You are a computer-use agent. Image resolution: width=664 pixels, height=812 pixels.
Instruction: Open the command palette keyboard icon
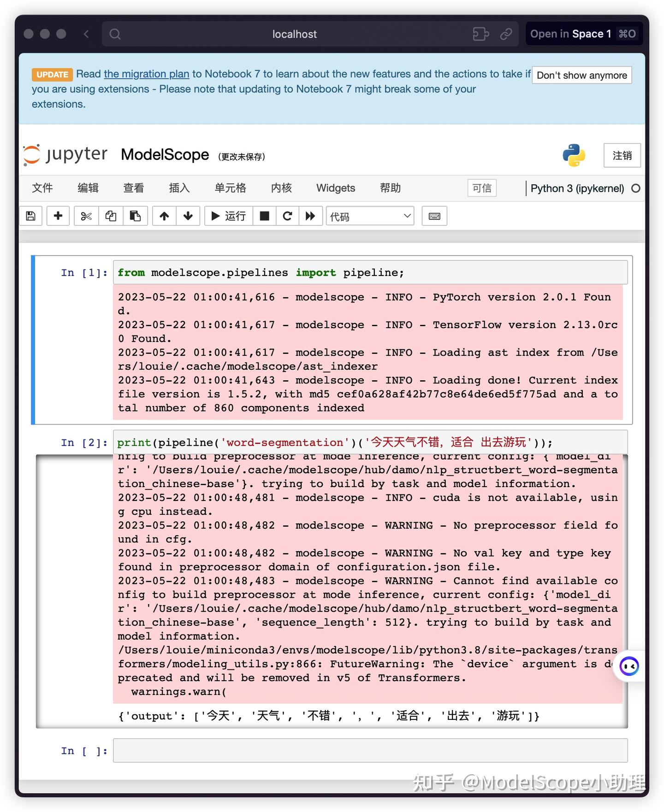pos(434,216)
